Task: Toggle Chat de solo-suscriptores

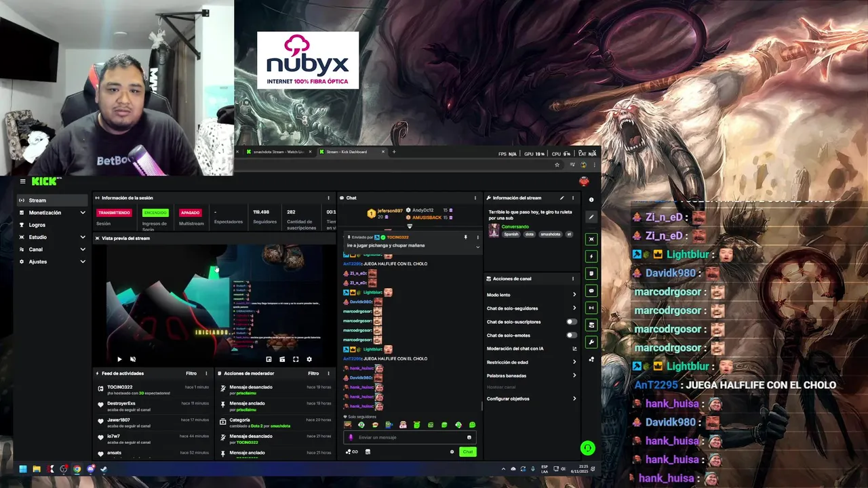Action: tap(572, 322)
